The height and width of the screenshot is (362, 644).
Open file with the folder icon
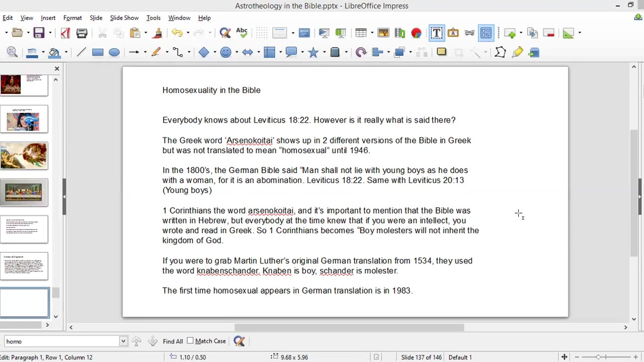click(17, 33)
